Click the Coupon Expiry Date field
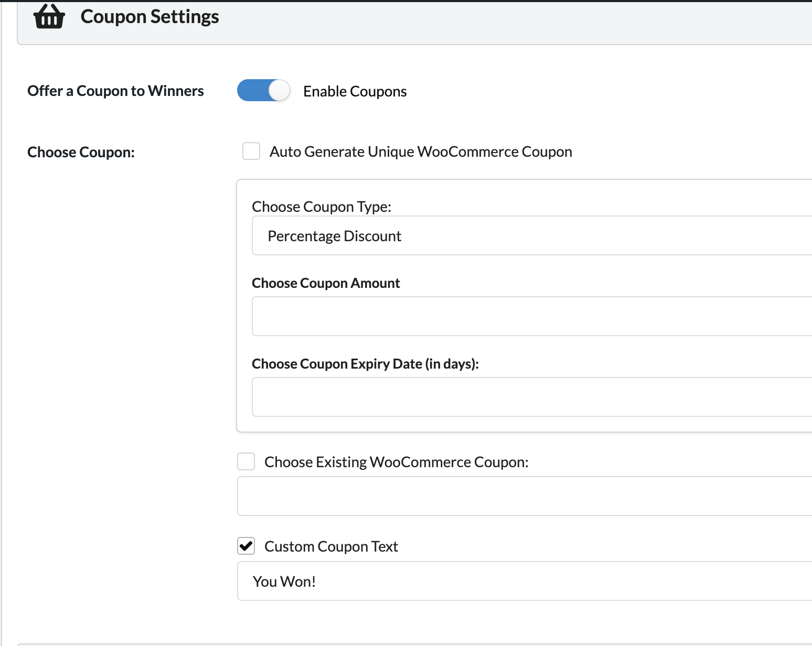This screenshot has width=812, height=646. (x=532, y=397)
